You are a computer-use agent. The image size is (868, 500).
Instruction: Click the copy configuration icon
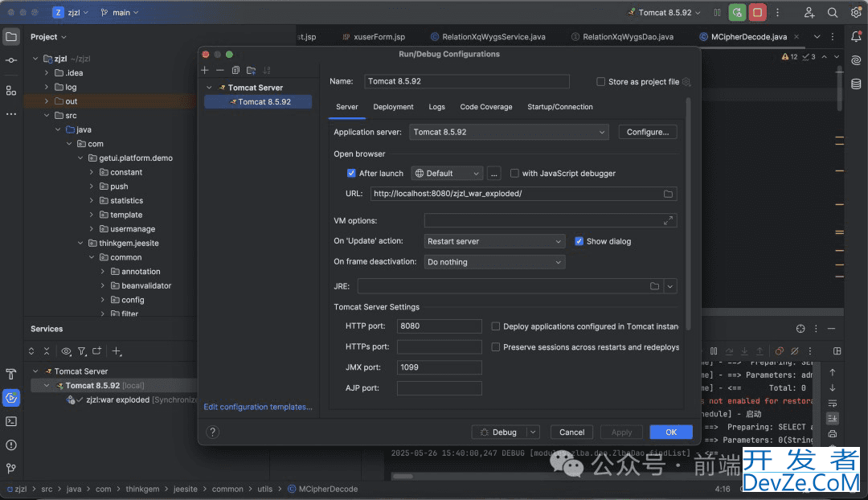(235, 71)
